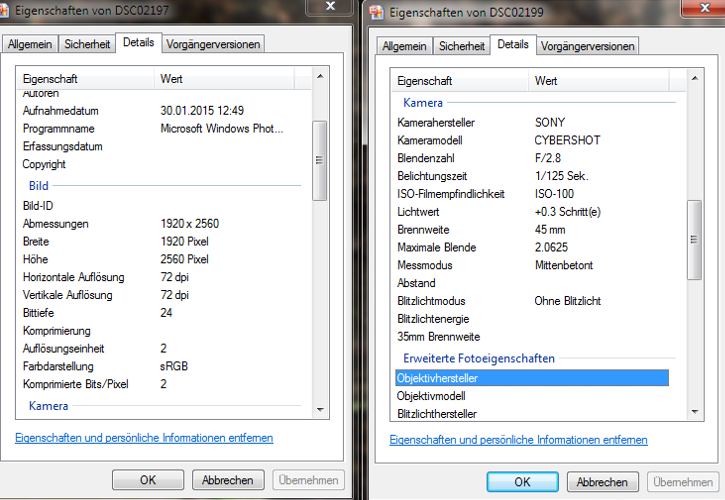Click Wert column header in DSC02197 window
Screen dimensions: 725x500
point(224,79)
